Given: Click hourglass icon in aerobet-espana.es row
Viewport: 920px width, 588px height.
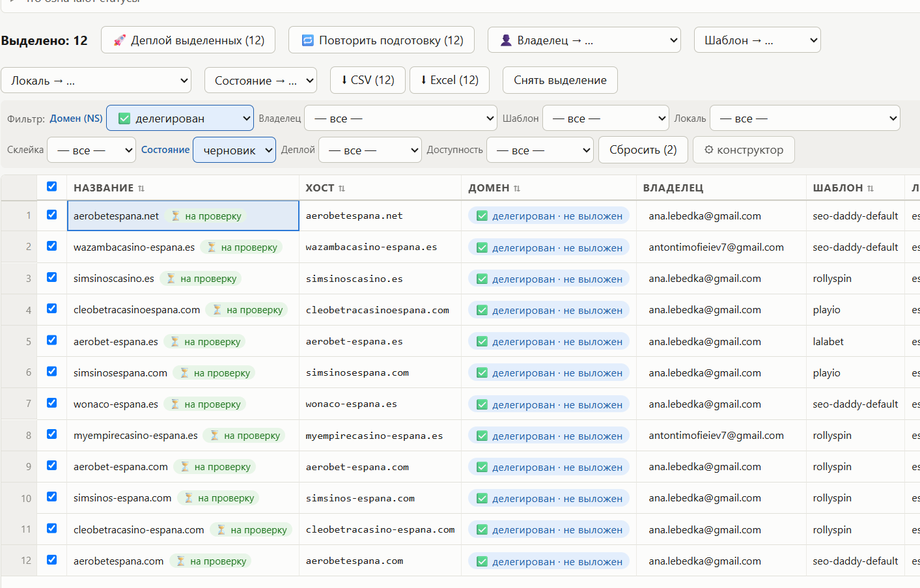Looking at the screenshot, I should (x=175, y=341).
